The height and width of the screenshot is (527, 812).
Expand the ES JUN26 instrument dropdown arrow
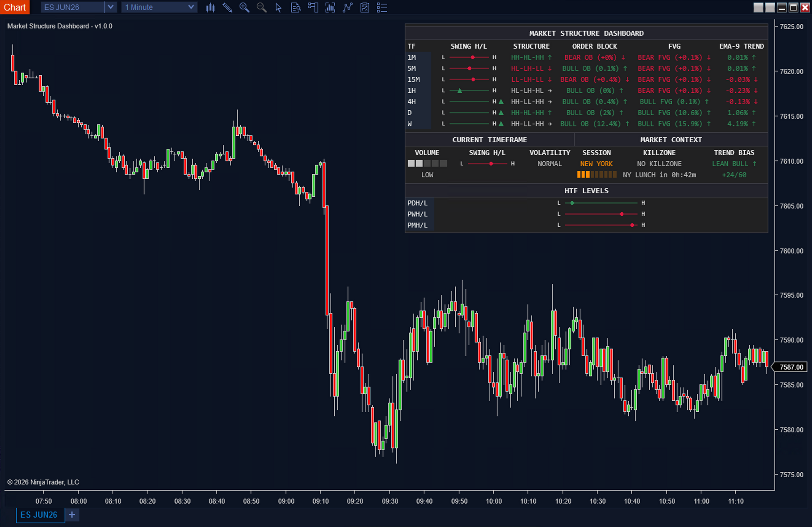tap(110, 7)
